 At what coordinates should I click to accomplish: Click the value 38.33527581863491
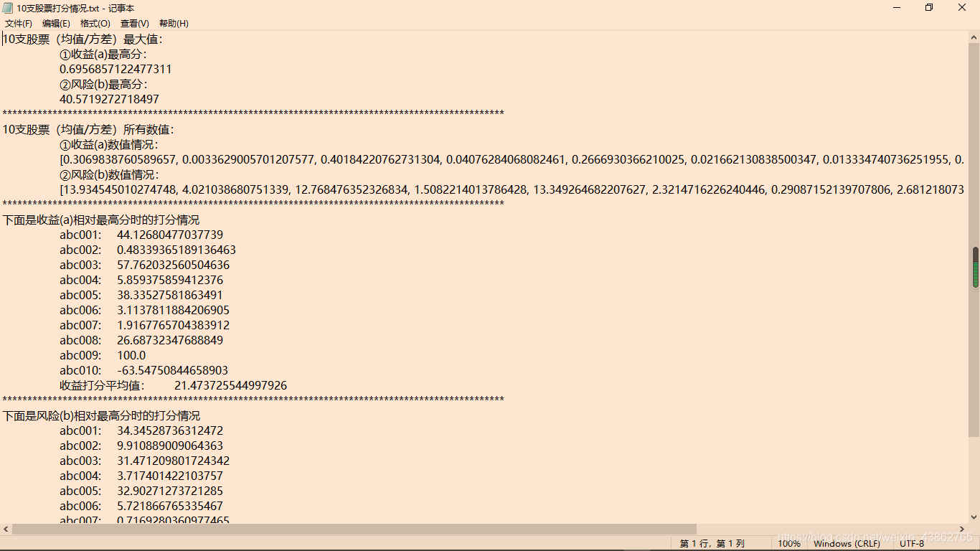tap(170, 296)
